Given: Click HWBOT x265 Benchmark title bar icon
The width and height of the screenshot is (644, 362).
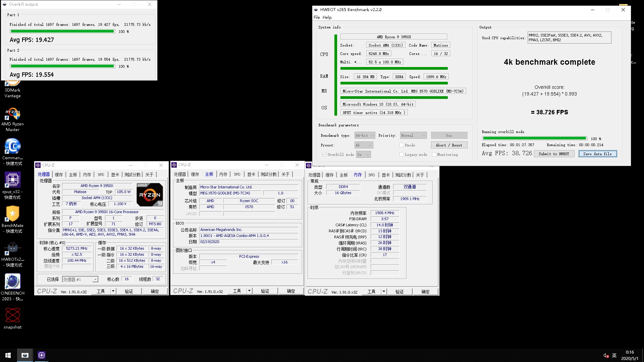Looking at the screenshot, I should pyautogui.click(x=316, y=10).
